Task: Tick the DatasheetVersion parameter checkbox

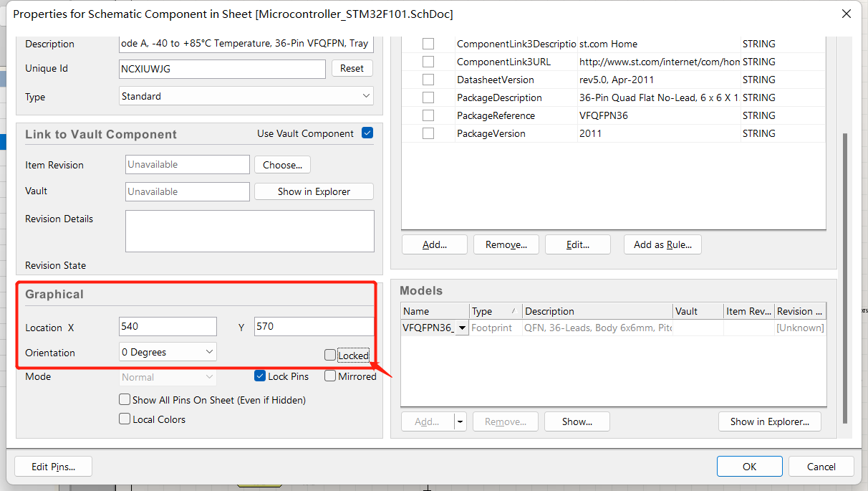Action: click(428, 80)
